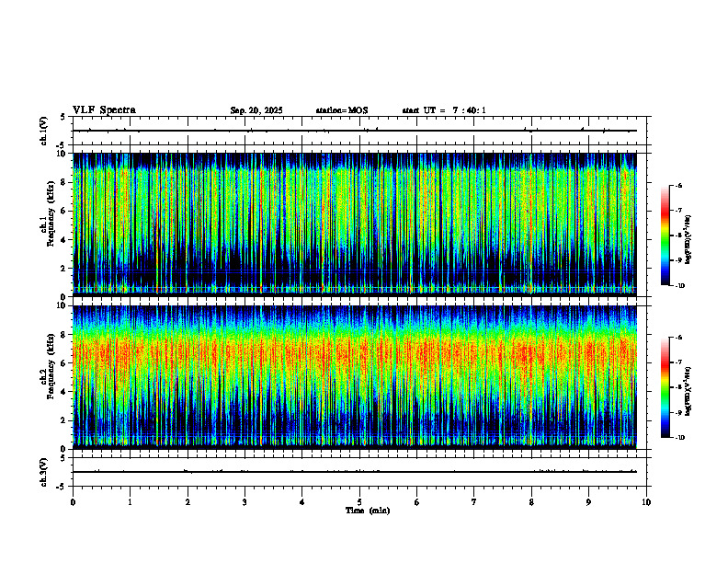The height and width of the screenshot is (563, 728).
Task: Click the '10' tick label on the time axis
Action: pyautogui.click(x=646, y=502)
